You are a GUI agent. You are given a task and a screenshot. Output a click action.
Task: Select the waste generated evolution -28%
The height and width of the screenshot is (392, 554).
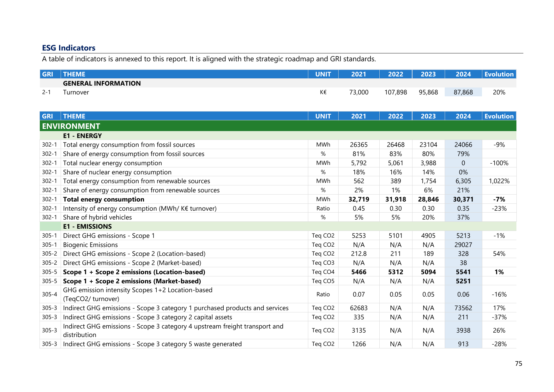pos(499,344)
